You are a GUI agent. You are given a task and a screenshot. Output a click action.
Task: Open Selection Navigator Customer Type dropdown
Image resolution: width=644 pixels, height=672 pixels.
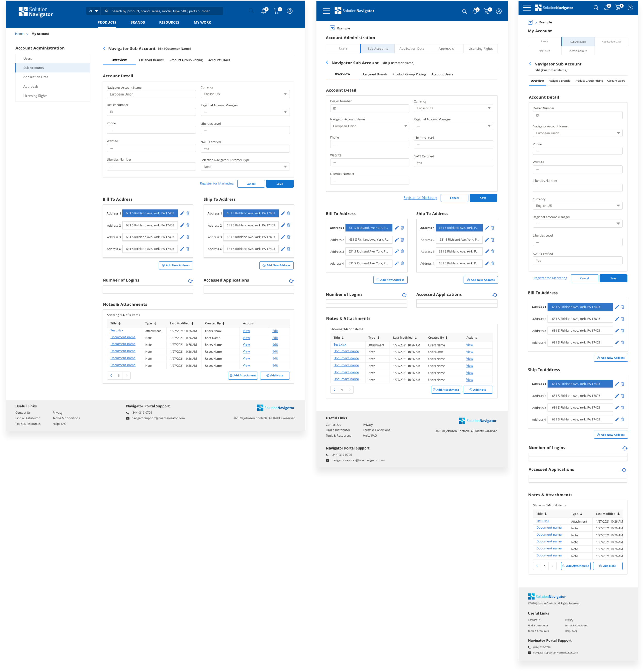(245, 167)
